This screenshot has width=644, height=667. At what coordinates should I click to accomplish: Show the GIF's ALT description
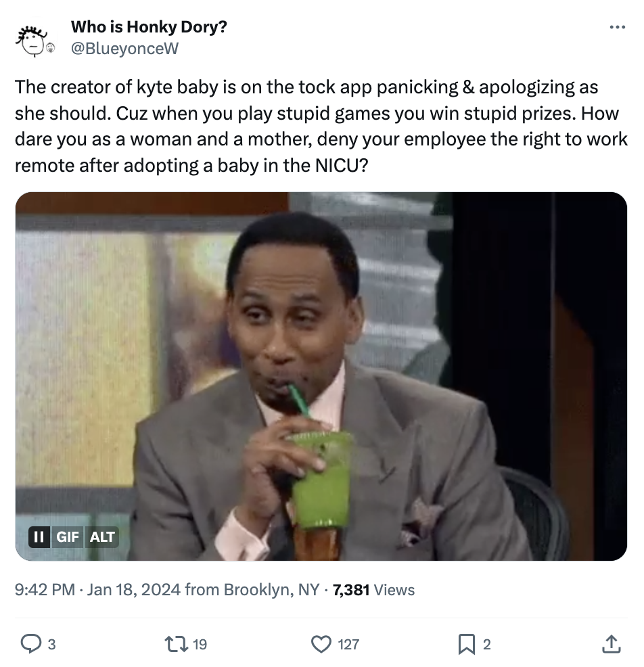pyautogui.click(x=102, y=537)
